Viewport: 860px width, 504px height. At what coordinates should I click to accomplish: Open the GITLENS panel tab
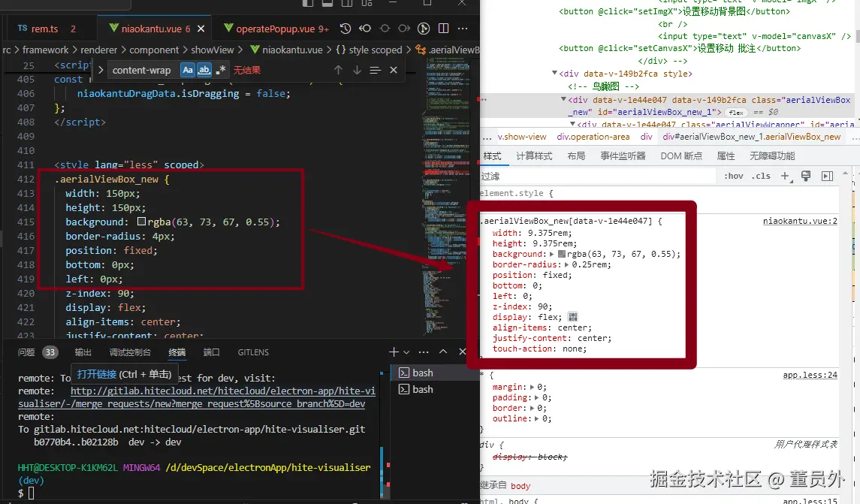(x=253, y=352)
